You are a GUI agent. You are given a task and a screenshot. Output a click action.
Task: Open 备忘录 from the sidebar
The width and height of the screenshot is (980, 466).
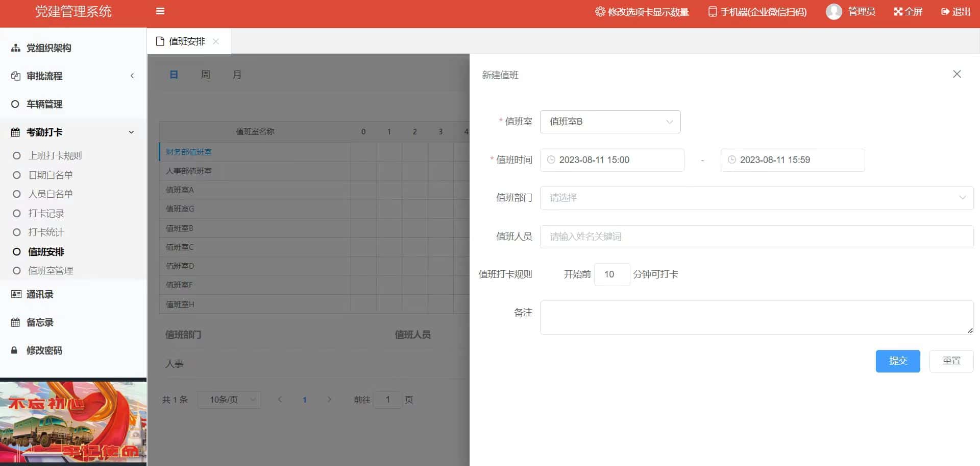pos(39,322)
